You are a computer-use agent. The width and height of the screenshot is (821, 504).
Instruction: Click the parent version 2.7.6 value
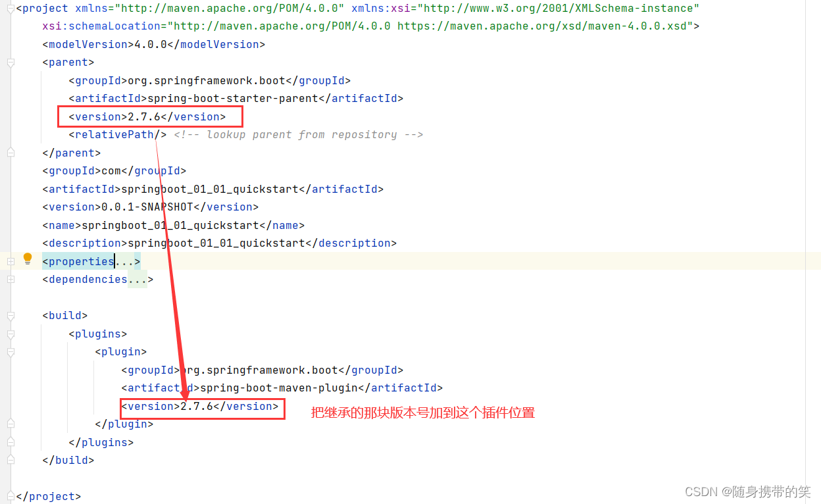144,116
